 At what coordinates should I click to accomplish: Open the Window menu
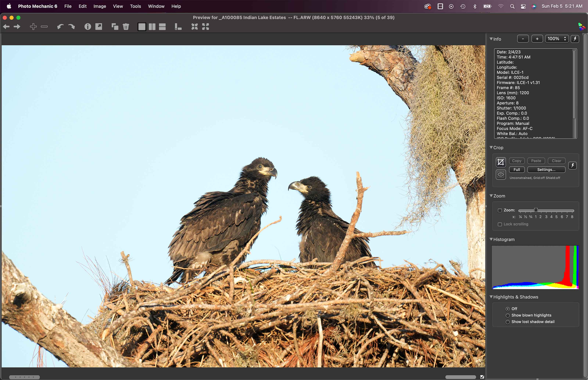coord(156,6)
